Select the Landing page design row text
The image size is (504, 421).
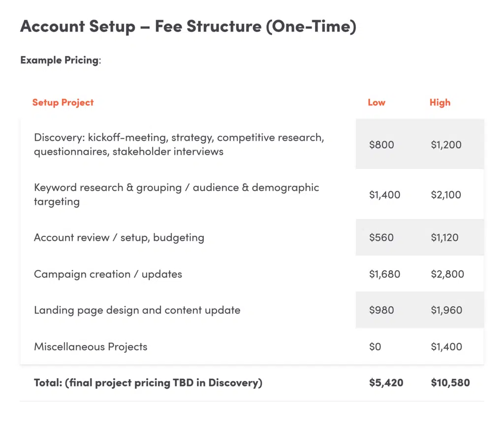coord(137,310)
